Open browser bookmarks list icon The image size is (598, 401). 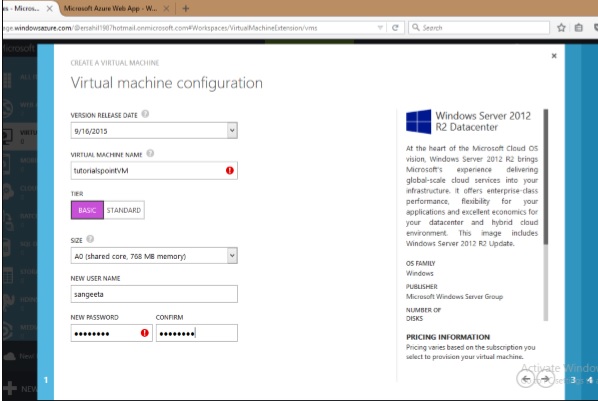pos(579,27)
